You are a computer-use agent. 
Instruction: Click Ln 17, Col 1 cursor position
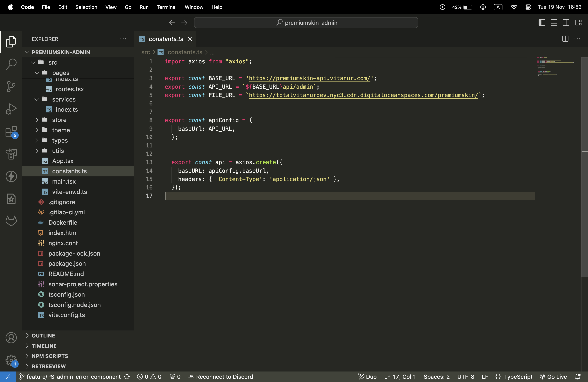coord(400,377)
